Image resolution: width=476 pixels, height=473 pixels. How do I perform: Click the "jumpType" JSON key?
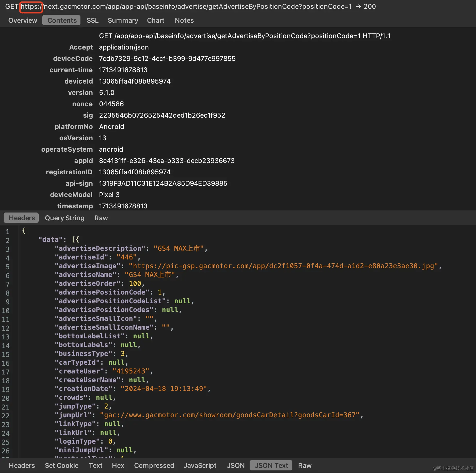coord(75,406)
